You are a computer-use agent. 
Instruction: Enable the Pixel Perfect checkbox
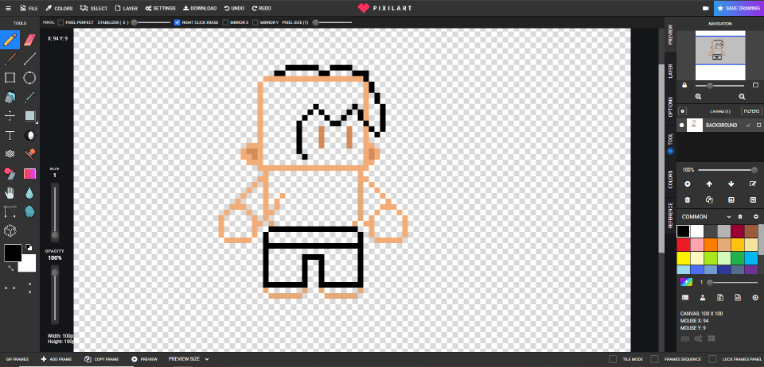(x=61, y=22)
